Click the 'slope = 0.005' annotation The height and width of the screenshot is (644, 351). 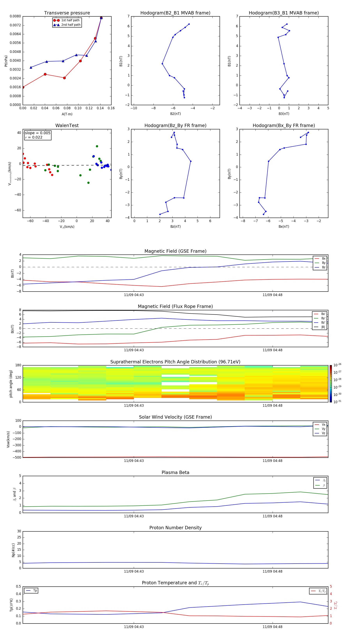tap(38, 133)
